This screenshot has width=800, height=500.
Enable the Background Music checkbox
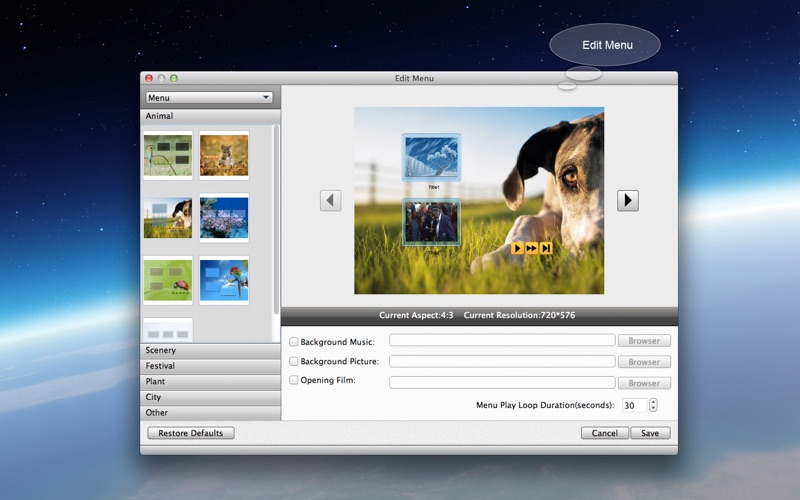[293, 342]
